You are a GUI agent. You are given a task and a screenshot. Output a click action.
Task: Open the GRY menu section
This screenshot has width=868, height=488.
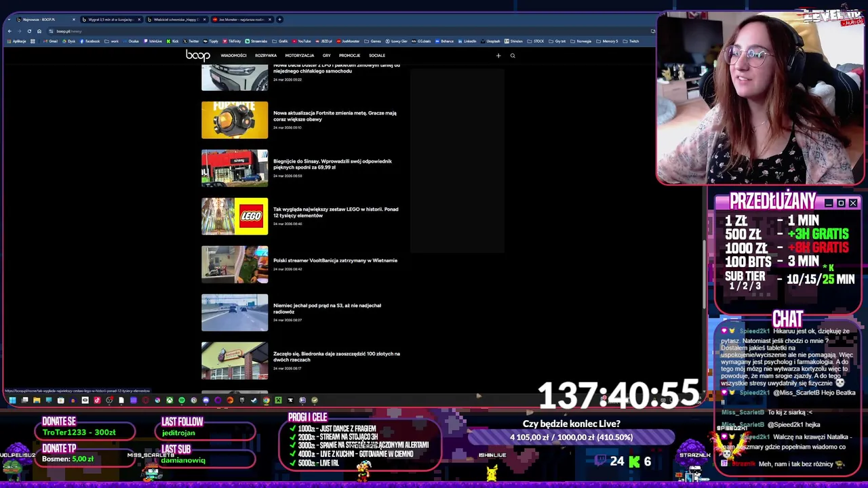point(327,56)
